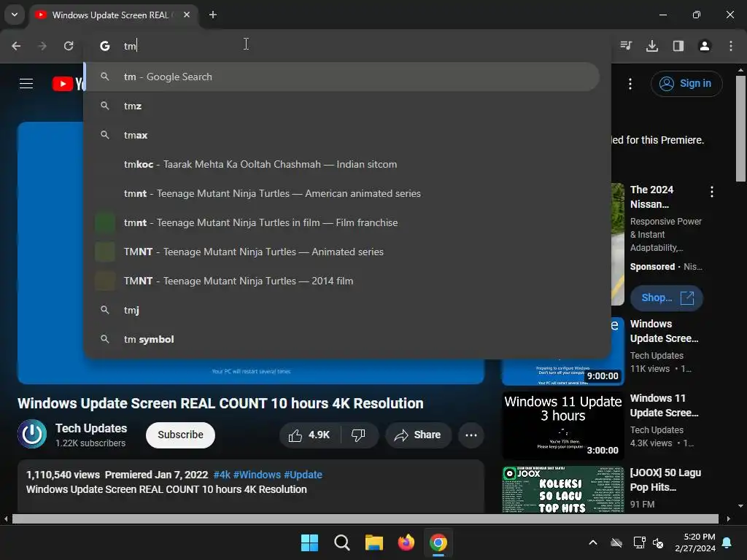
Task: Reload the current page
Action: click(69, 46)
